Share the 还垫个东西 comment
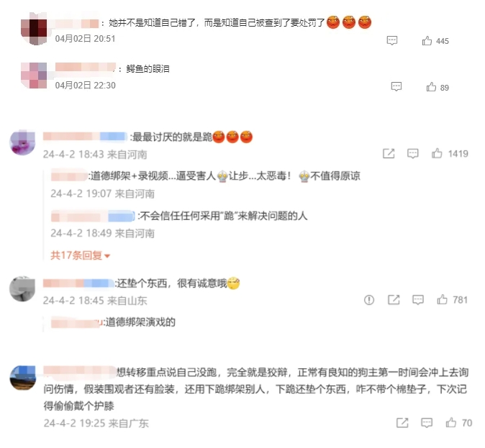Viewport: 485px width, 448px height. pyautogui.click(x=394, y=300)
